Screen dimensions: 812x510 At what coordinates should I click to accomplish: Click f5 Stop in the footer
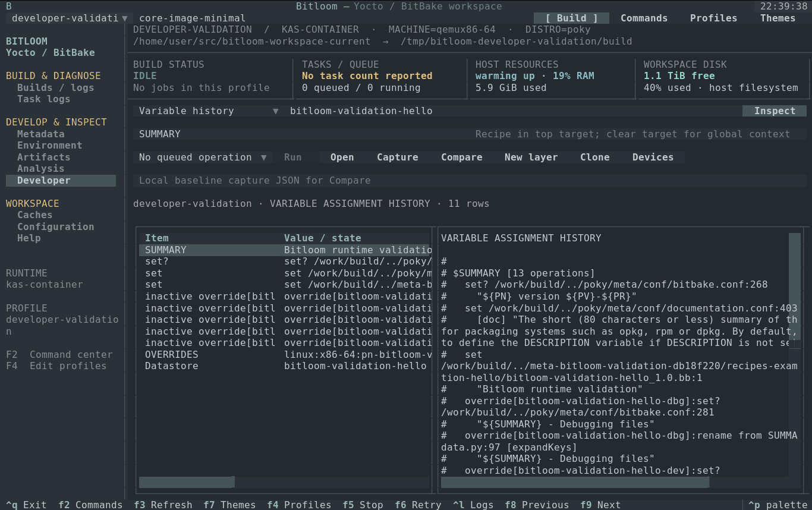pos(363,505)
